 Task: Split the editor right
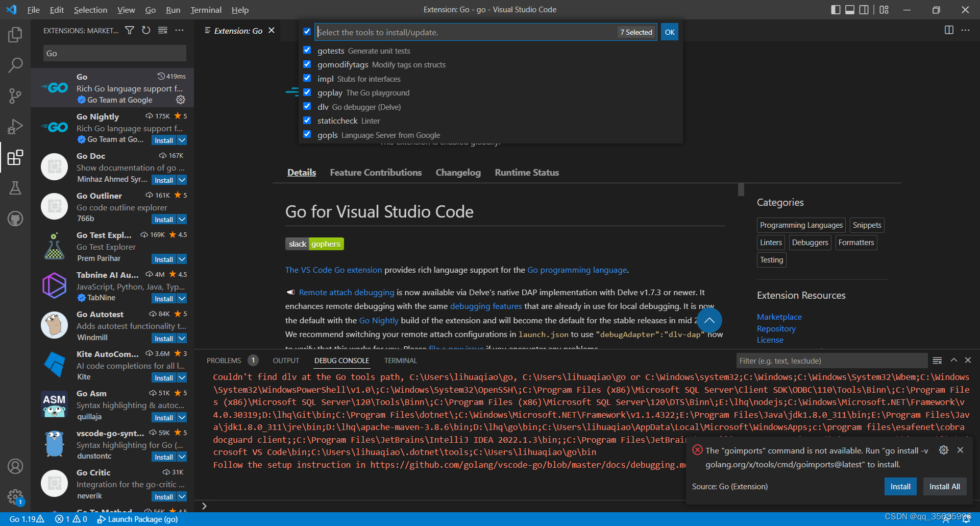949,30
